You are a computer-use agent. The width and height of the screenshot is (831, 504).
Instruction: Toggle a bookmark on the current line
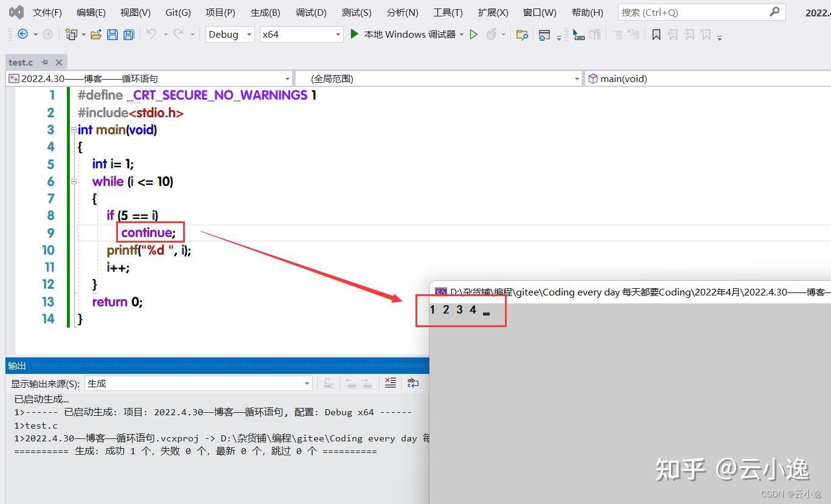pos(656,34)
